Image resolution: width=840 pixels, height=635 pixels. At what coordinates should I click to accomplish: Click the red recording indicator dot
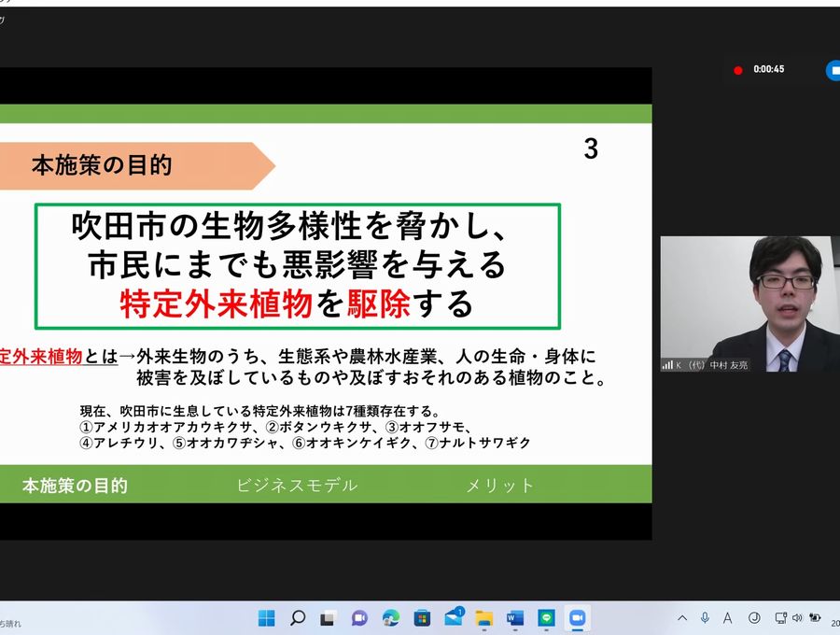coord(737,70)
